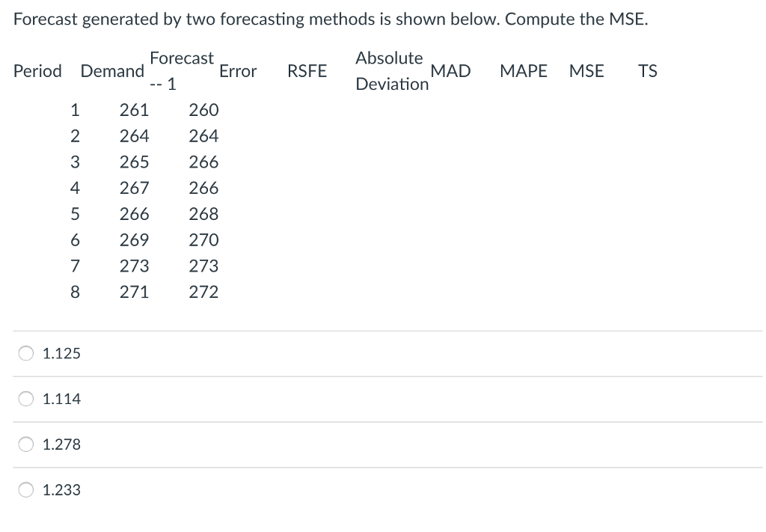Click the Period column header
This screenshot has height=532, width=766.
tap(37, 71)
